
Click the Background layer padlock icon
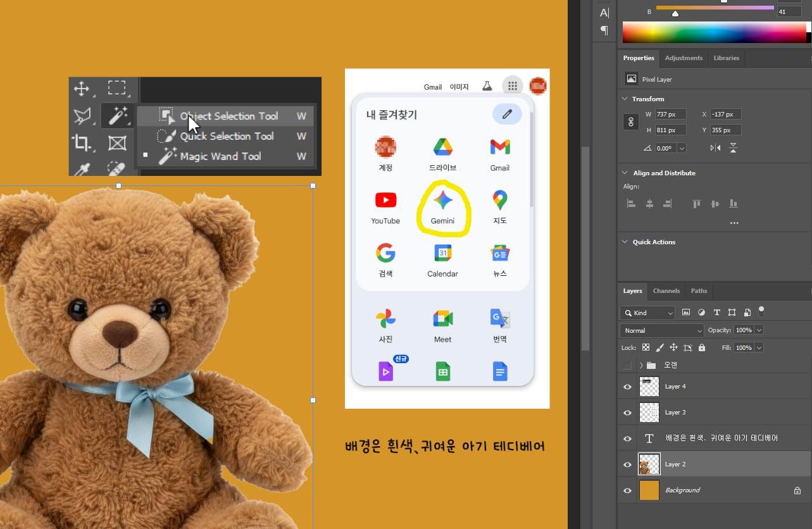pos(797,490)
